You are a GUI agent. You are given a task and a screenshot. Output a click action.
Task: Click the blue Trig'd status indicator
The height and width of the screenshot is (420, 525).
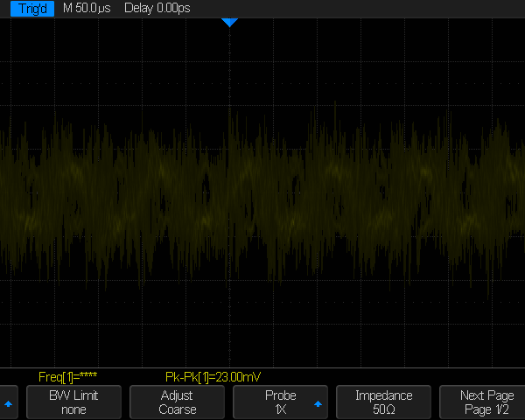pos(28,8)
